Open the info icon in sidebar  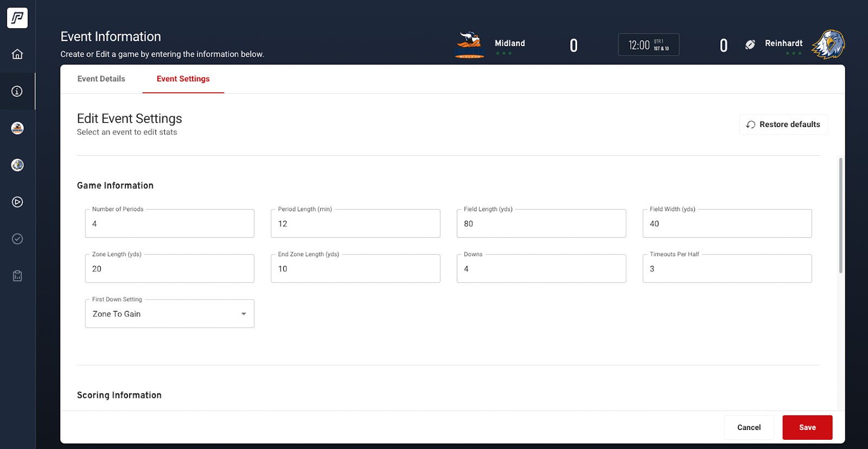17,91
